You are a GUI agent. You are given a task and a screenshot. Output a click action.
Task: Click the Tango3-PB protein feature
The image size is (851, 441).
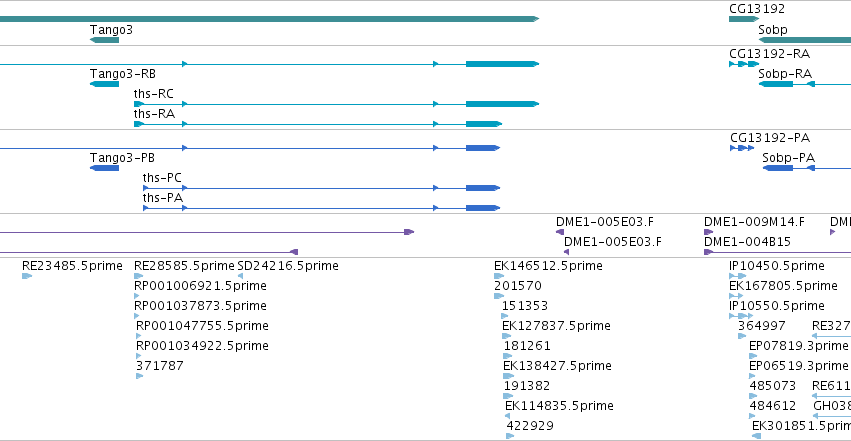coord(104,168)
